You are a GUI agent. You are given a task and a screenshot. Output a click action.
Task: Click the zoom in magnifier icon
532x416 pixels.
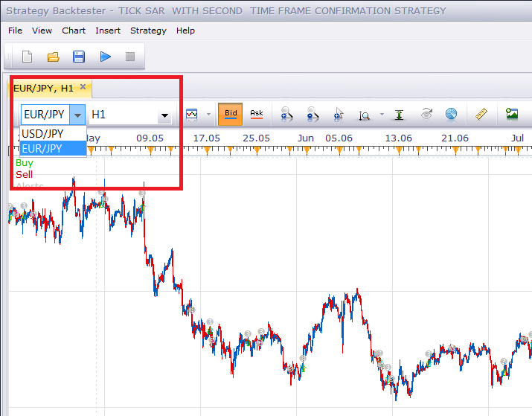[x=286, y=115]
